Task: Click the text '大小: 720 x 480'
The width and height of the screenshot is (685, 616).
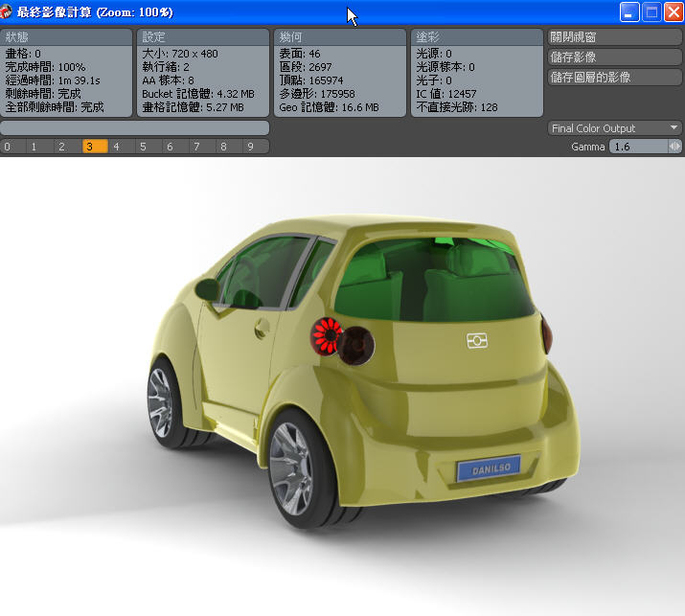Action: [x=180, y=54]
